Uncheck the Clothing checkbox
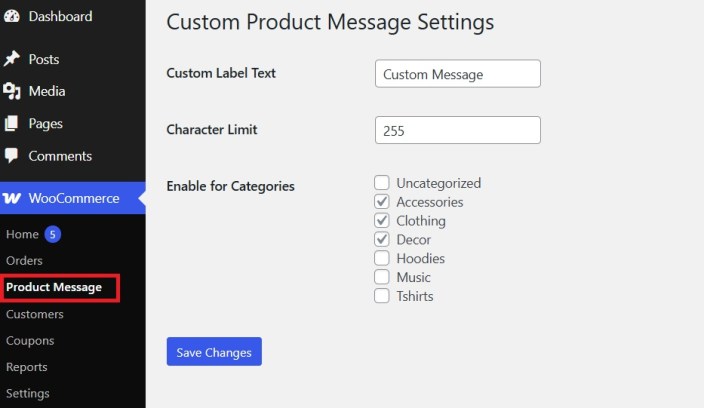This screenshot has width=704, height=408. [x=382, y=220]
